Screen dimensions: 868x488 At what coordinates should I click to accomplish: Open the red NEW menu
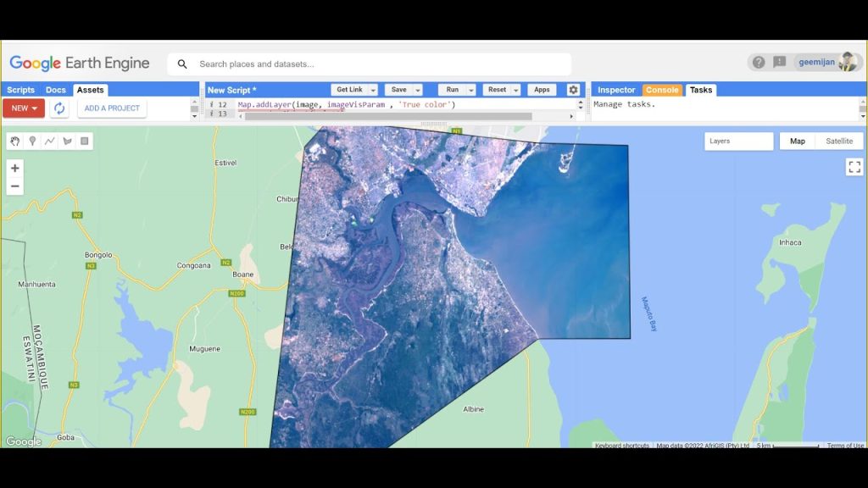(23, 108)
